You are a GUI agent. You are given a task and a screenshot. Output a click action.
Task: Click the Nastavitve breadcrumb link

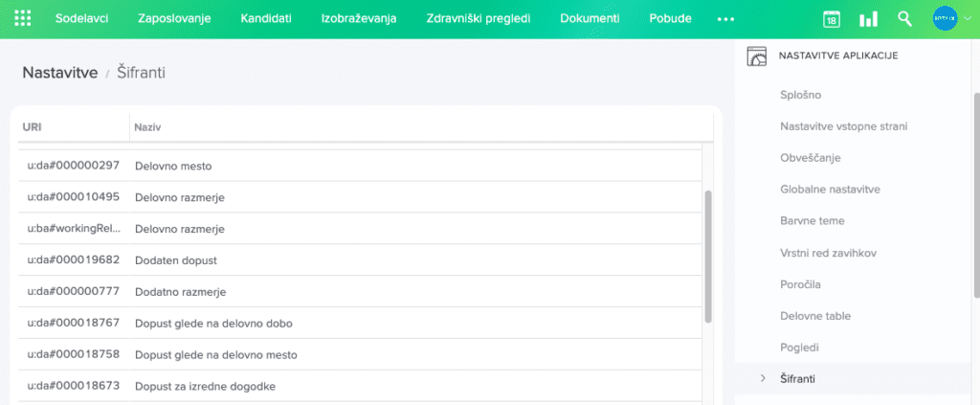point(59,72)
